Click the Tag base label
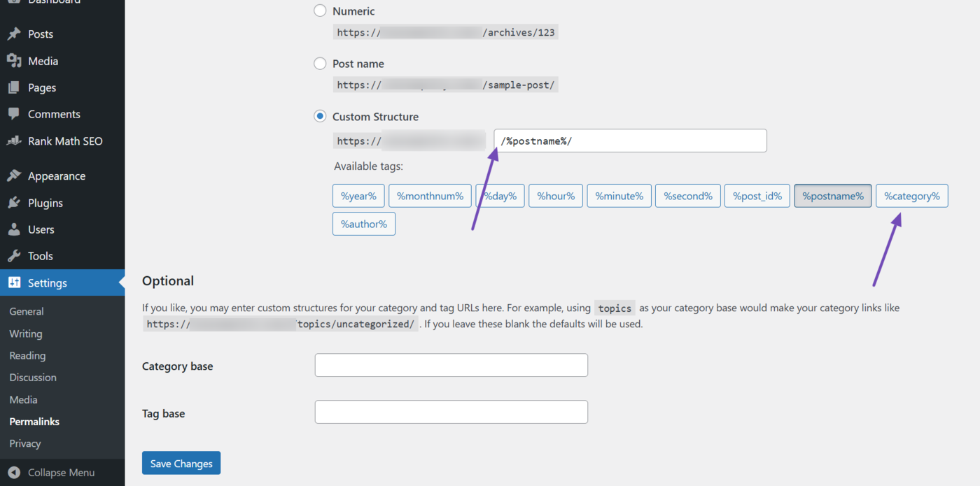 [x=164, y=413]
